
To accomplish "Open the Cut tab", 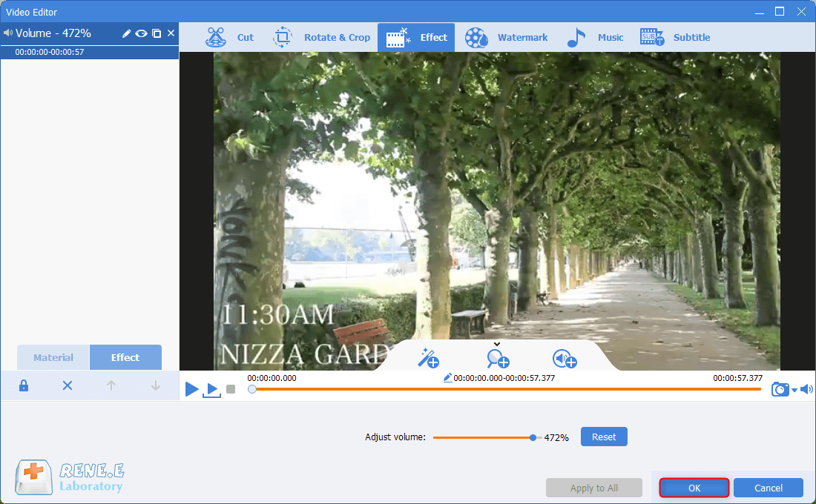I will pos(229,38).
